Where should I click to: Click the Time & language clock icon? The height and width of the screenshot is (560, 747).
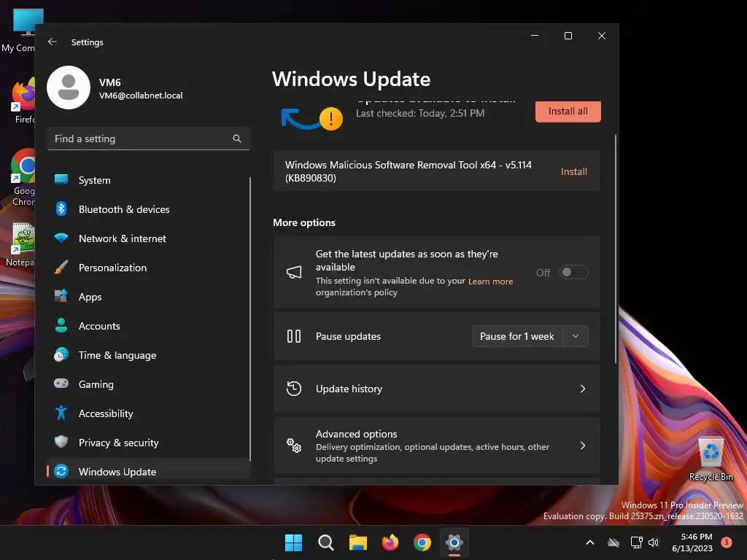pos(61,355)
